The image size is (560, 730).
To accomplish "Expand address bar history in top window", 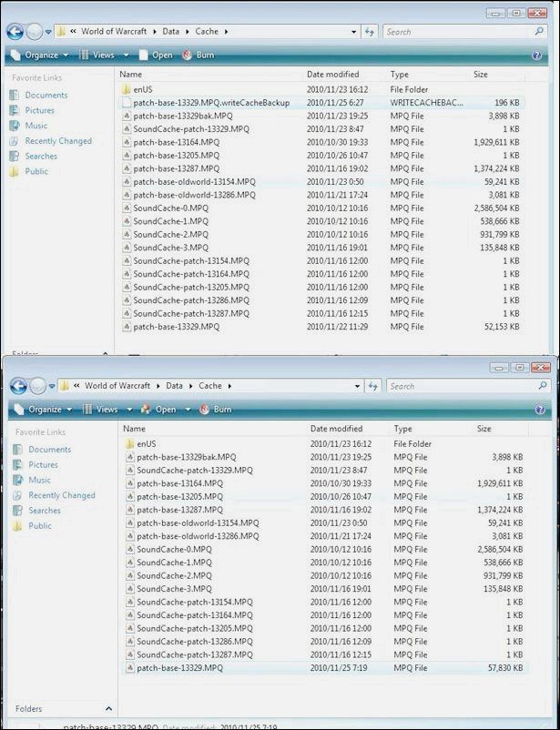I will pos(354,32).
